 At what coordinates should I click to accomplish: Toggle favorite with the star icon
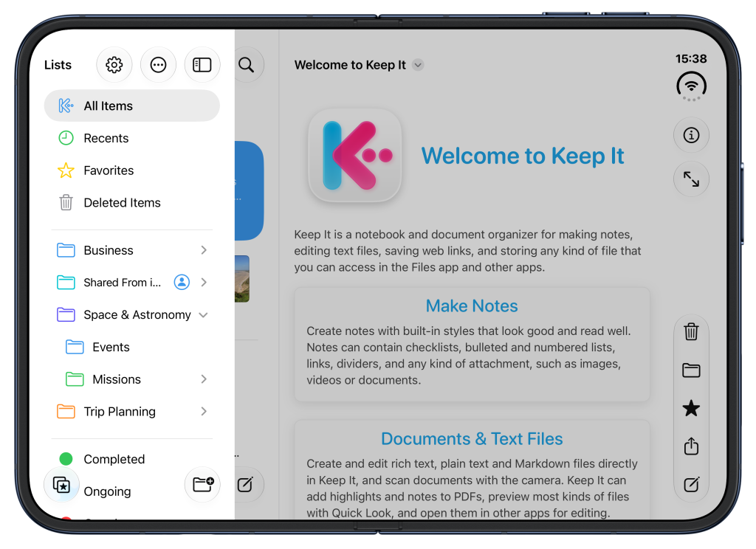(x=691, y=408)
